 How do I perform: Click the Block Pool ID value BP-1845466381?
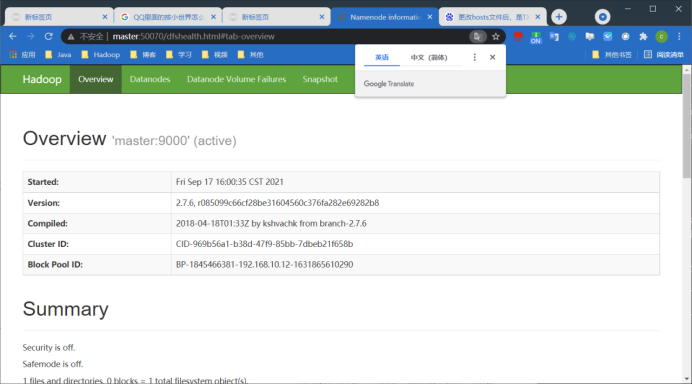(264, 264)
